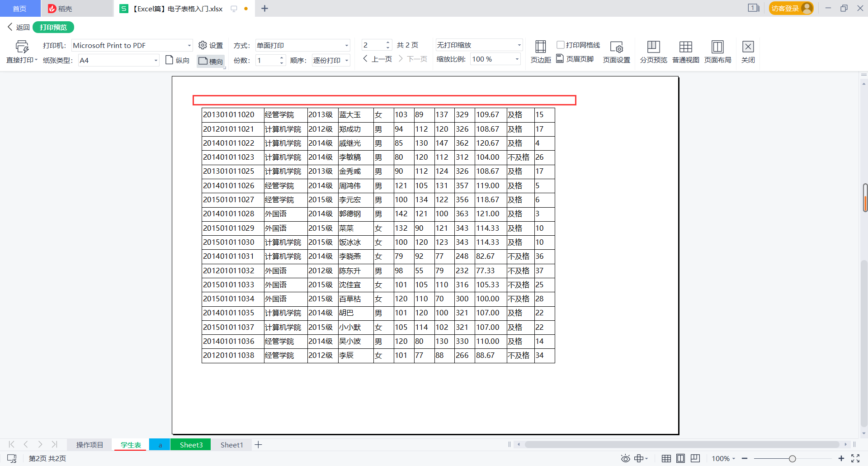Viewport: 868px width, 466px height.
Task: Select the Sheet1 sheet tab
Action: coord(231,445)
